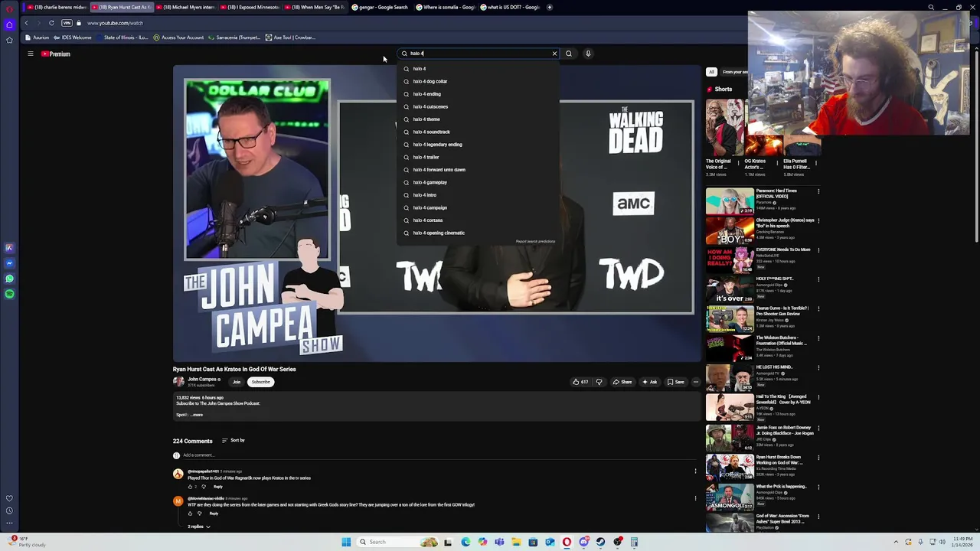
Task: Select the 'halo 4 legendary ending' suggestion
Action: 479,145
